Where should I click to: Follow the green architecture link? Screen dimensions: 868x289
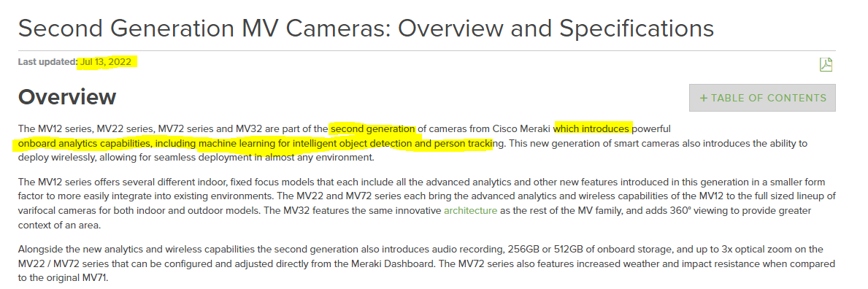tap(471, 211)
